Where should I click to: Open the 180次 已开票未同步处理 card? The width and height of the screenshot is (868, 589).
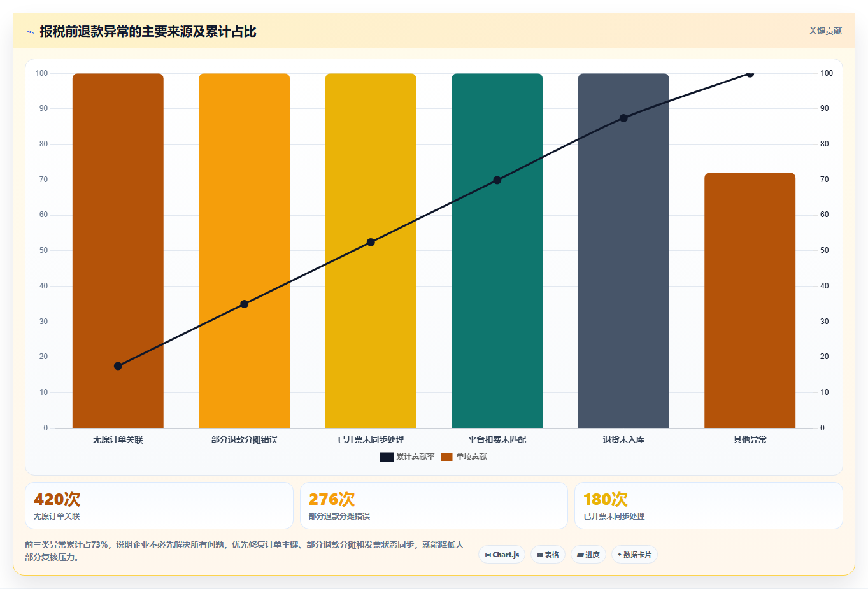pos(709,506)
